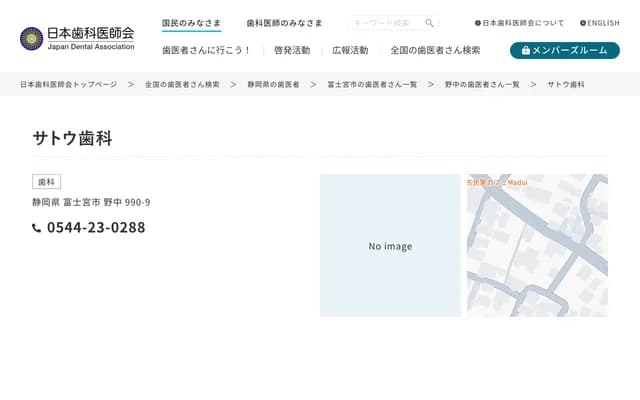Viewport: 640px width, 400px height.
Task: Open the 啓発活動 menu item
Action: pos(291,50)
